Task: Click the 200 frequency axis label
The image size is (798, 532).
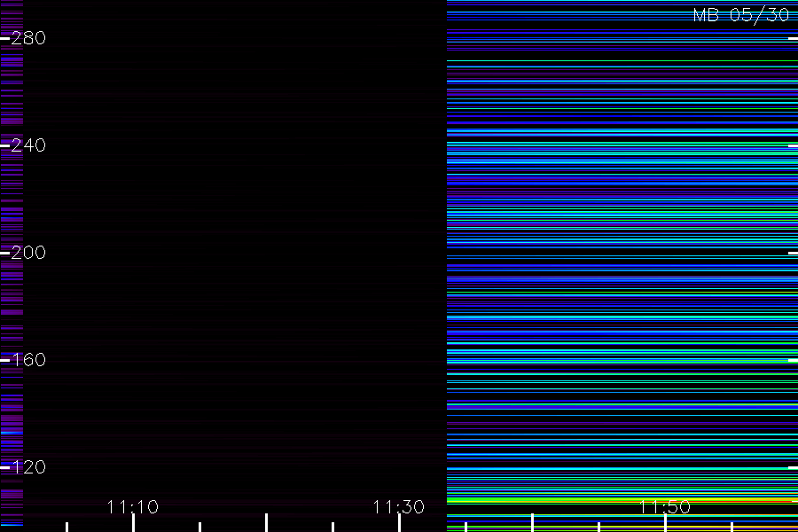Action: [28, 253]
